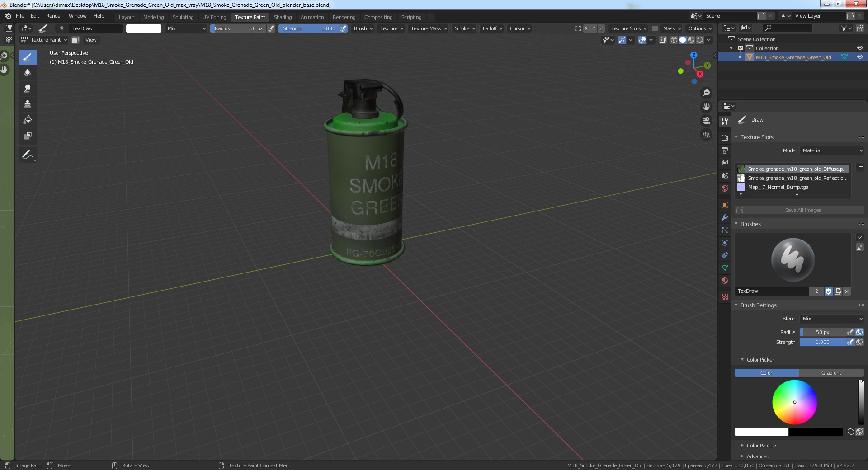The height and width of the screenshot is (470, 868).
Task: Select the Clone stamp tool
Action: [x=28, y=104]
